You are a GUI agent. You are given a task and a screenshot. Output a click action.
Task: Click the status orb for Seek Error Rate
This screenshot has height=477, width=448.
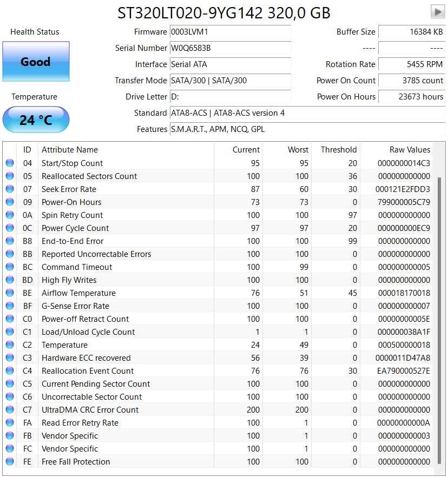(10, 189)
